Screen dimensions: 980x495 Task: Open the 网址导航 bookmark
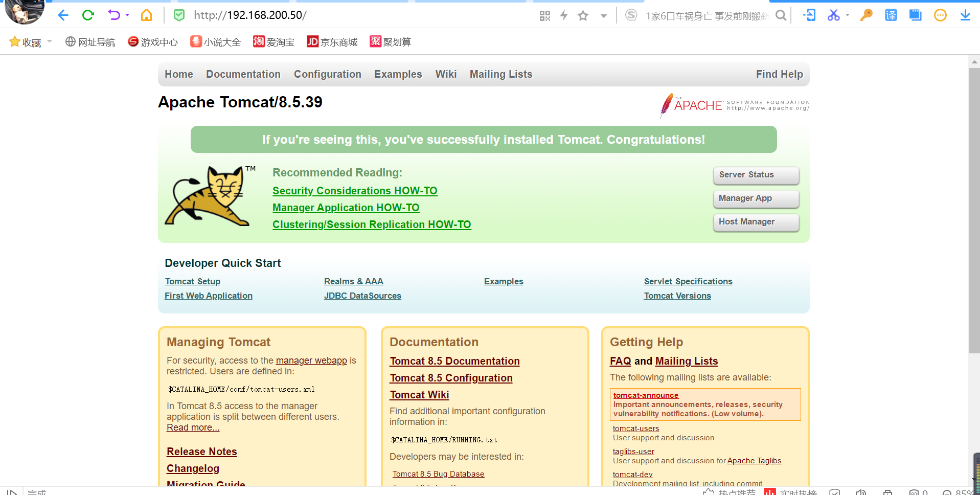pos(90,42)
